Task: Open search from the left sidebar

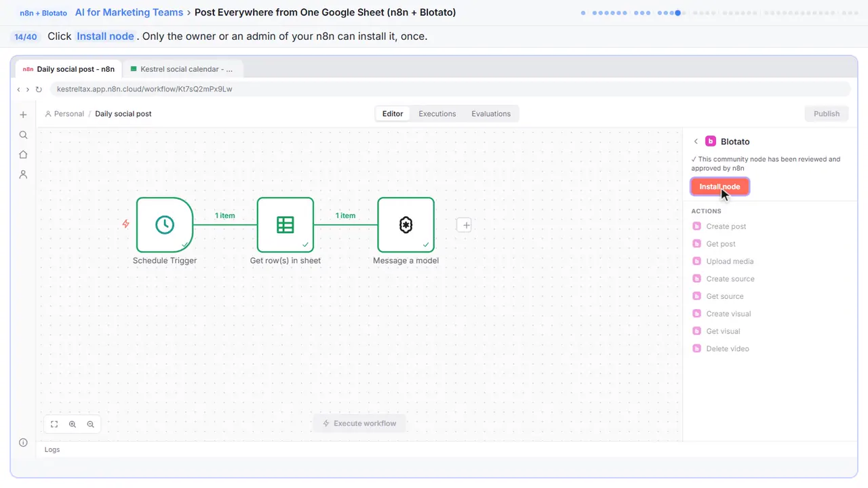Action: (x=23, y=135)
